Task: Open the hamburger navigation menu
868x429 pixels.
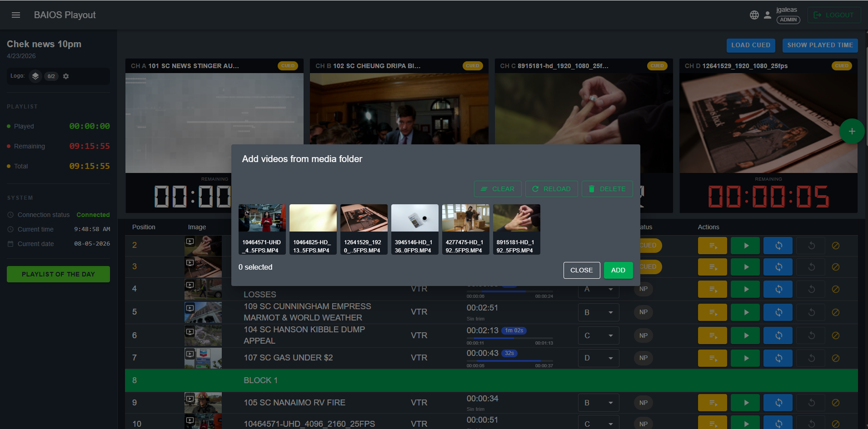Action: click(x=16, y=15)
